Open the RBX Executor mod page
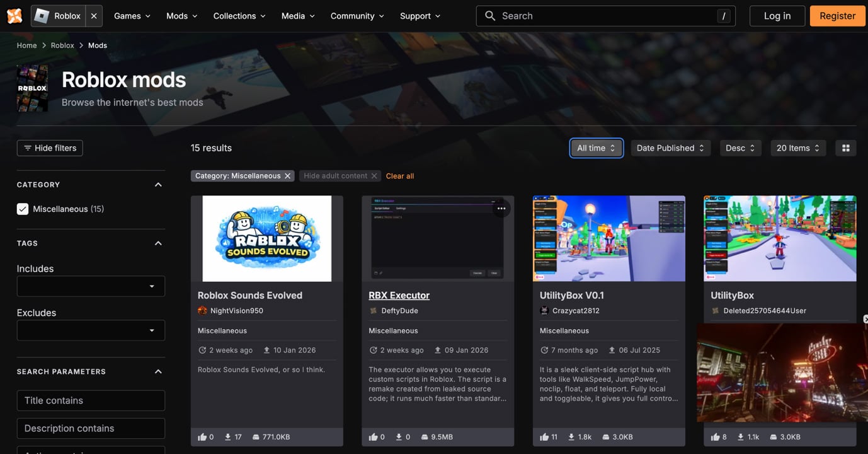 [x=399, y=294]
